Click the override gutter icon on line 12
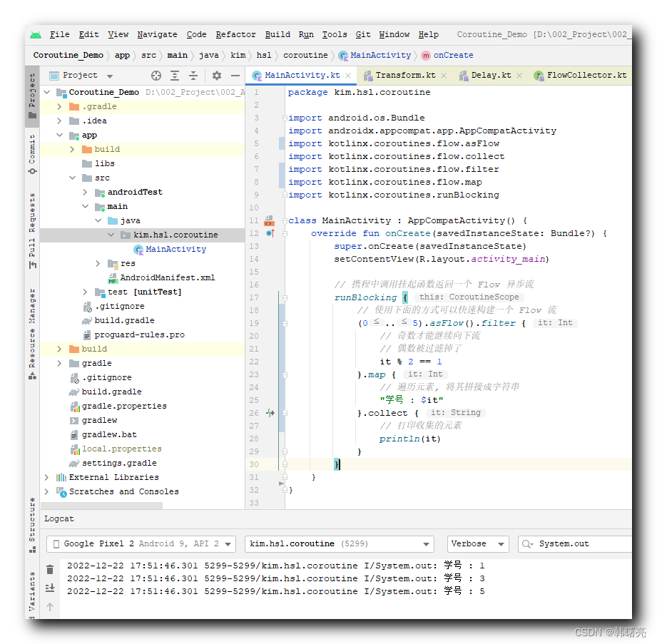The image size is (657, 644). (x=270, y=233)
